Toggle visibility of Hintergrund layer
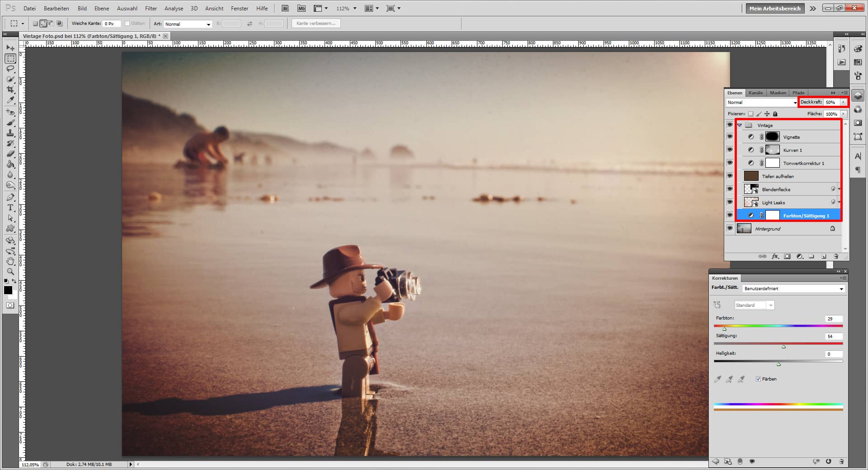The height and width of the screenshot is (470, 868). pos(730,229)
